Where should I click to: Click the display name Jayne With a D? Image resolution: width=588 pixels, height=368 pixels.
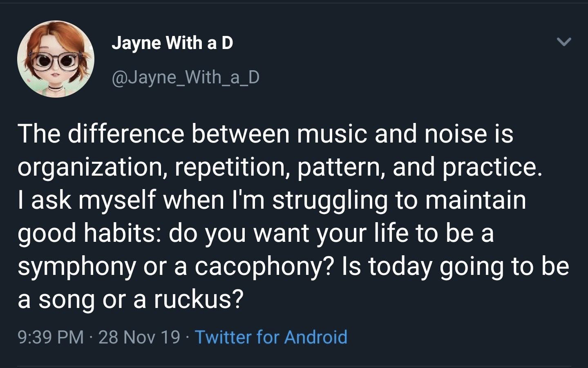click(172, 42)
